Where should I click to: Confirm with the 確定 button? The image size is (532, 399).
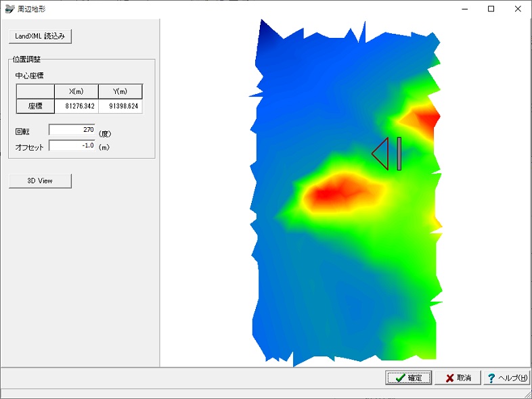point(409,377)
